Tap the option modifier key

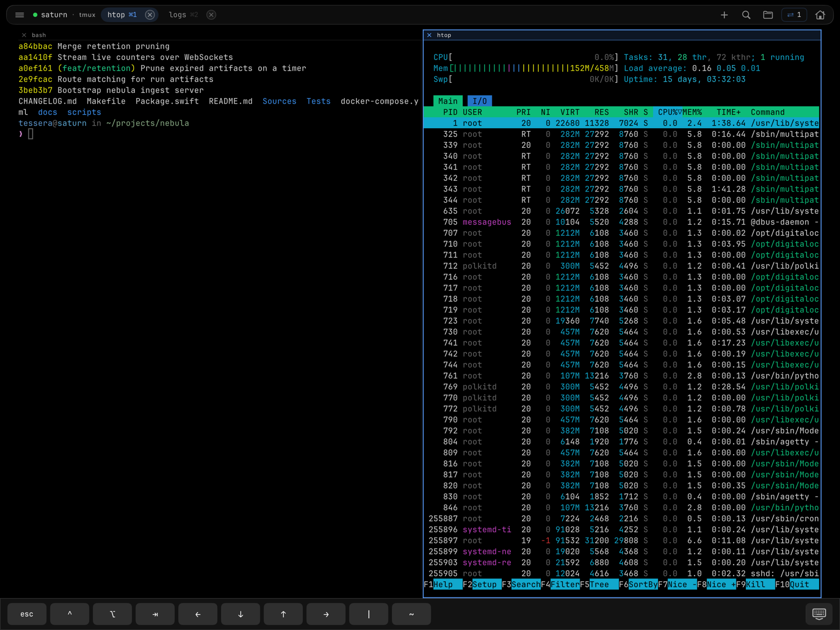click(x=113, y=614)
